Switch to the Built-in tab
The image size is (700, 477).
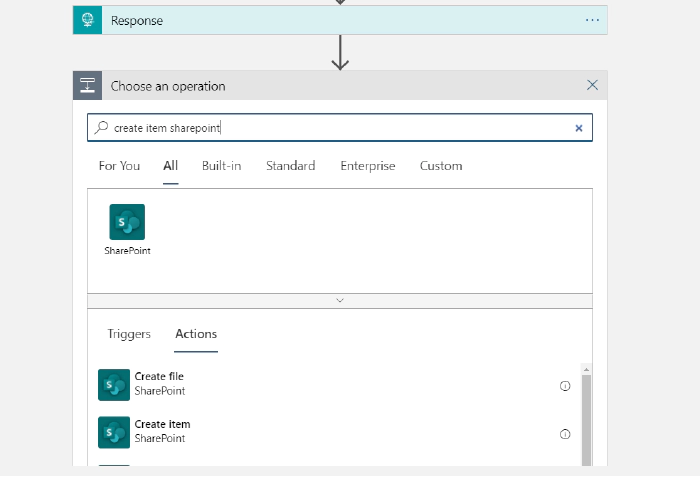pyautogui.click(x=221, y=166)
